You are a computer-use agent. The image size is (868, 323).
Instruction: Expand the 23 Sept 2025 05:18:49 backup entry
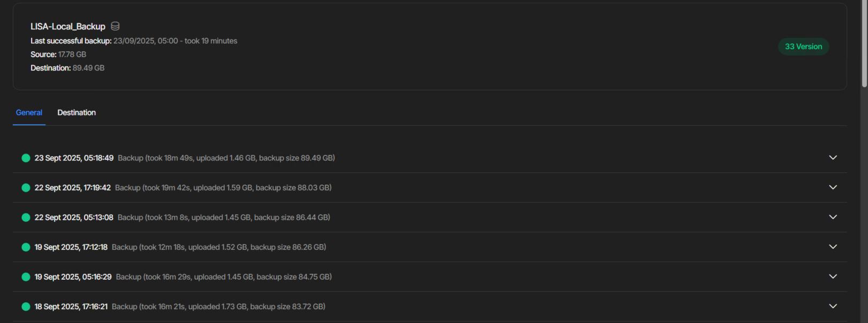(833, 158)
